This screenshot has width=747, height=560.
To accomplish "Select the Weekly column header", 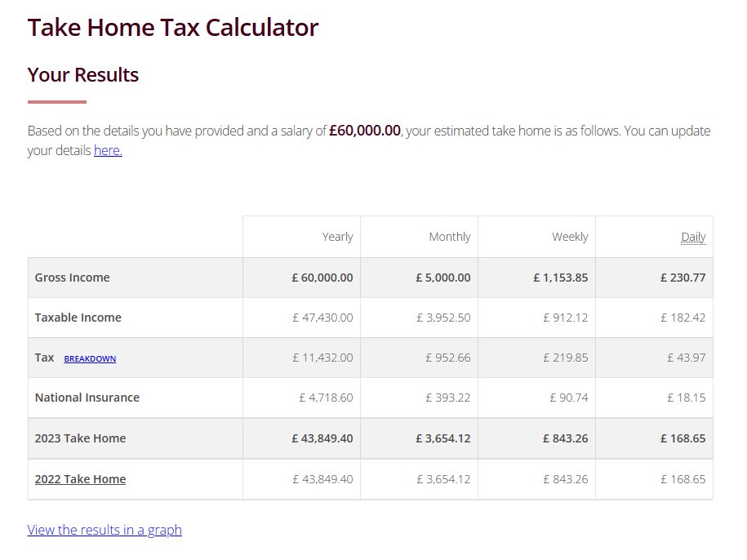I will pos(570,237).
